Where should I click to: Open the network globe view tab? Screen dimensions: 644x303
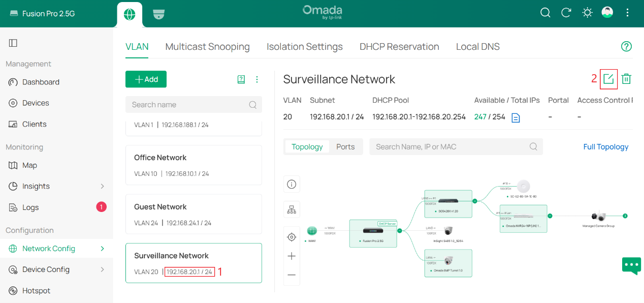(x=130, y=14)
